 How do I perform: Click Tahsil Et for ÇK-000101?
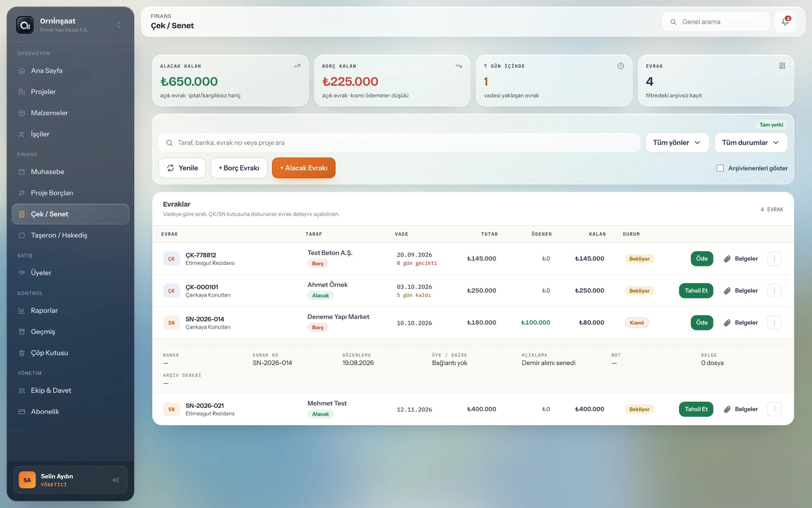point(696,291)
